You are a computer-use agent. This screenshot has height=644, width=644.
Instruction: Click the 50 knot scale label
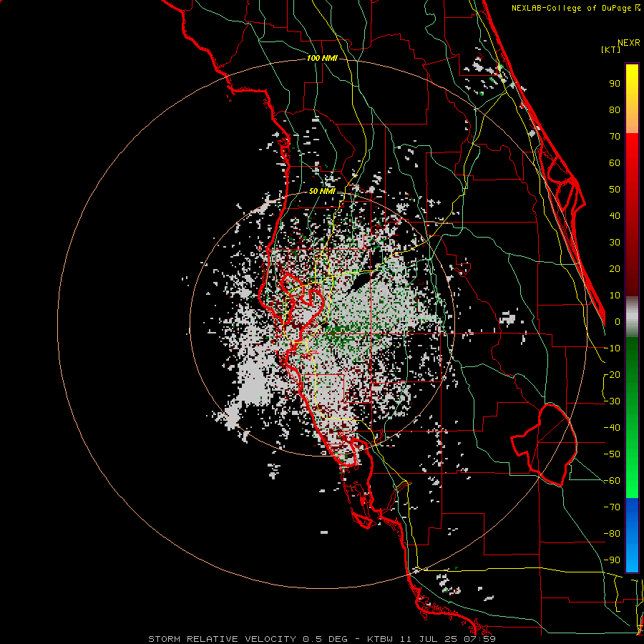(615, 190)
